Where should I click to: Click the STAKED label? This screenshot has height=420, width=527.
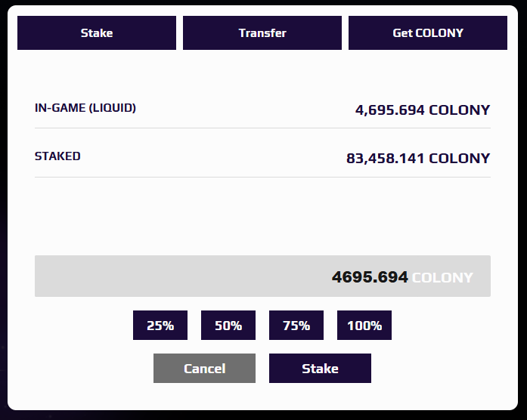(x=57, y=156)
